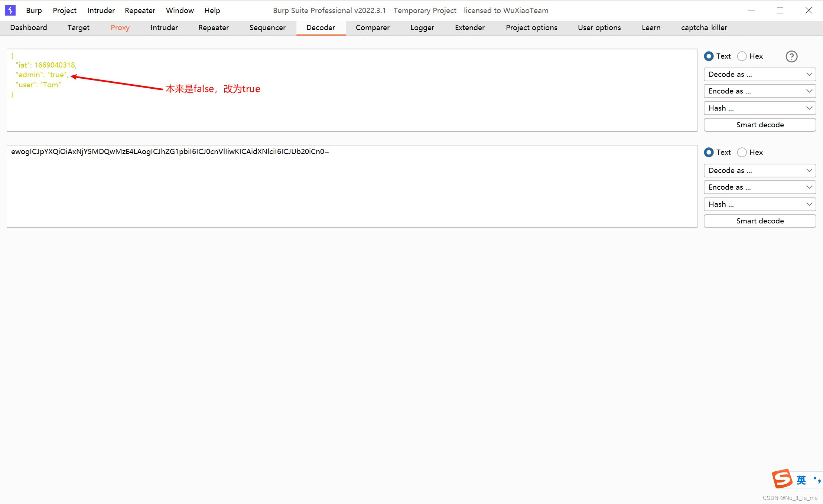The height and width of the screenshot is (504, 823).
Task: Click the Sogou input method tray icon
Action: coord(782,479)
